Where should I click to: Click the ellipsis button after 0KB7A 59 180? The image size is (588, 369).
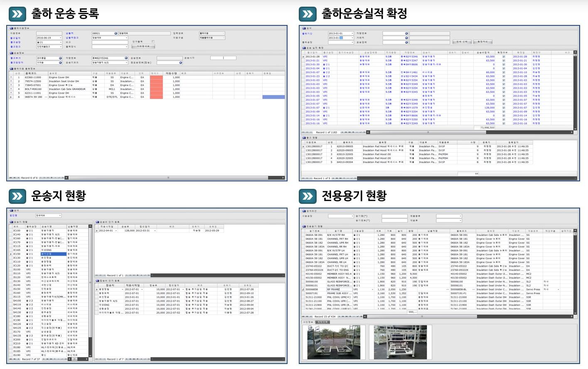pos(46,97)
